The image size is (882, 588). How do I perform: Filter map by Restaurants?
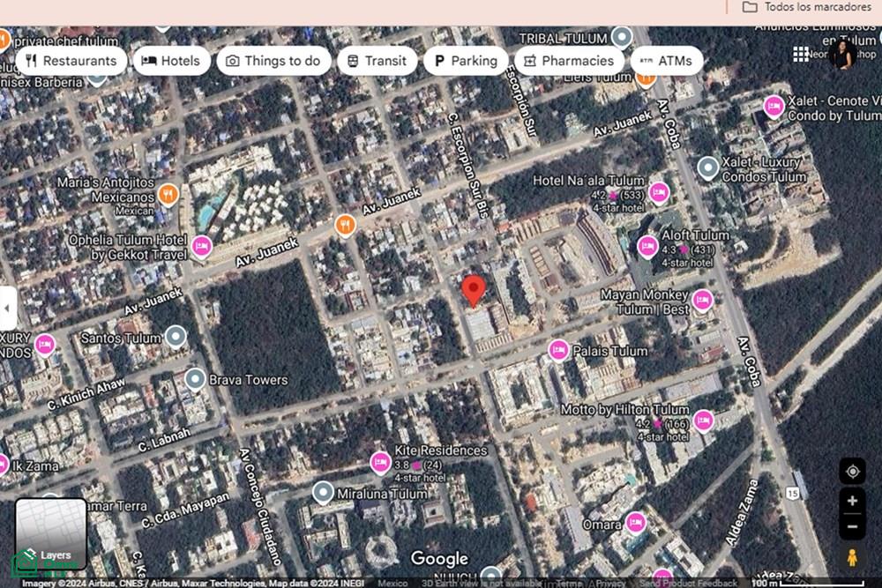tap(71, 61)
